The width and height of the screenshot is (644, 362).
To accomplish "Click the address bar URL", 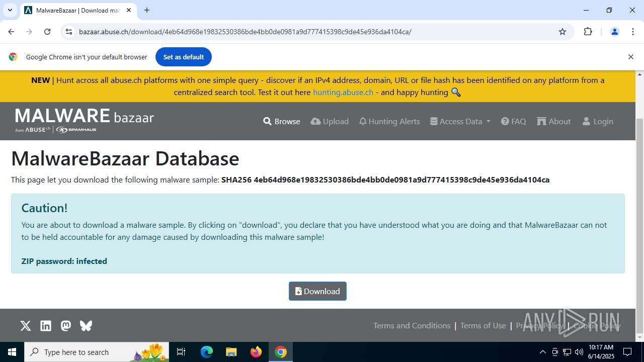I will [x=245, y=32].
